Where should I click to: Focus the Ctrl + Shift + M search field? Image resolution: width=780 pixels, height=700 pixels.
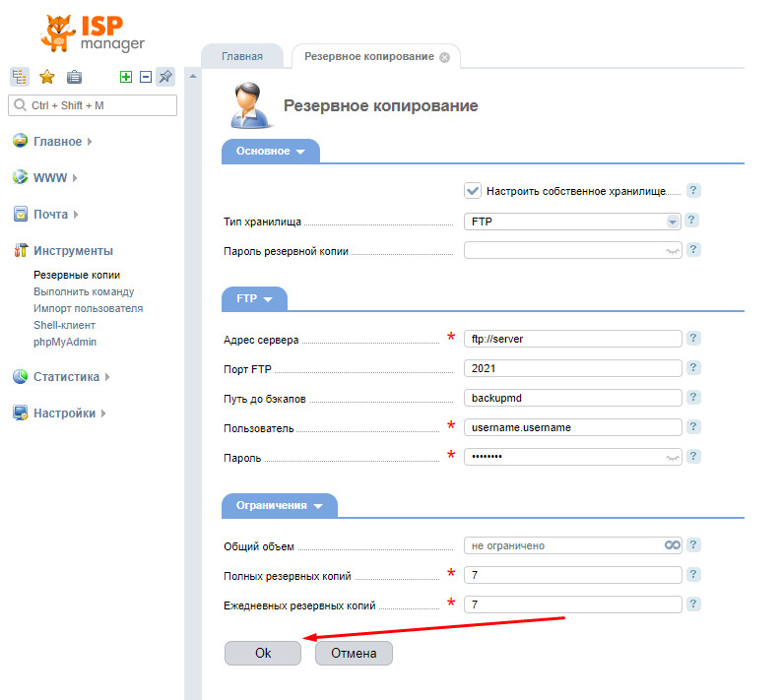pos(93,105)
